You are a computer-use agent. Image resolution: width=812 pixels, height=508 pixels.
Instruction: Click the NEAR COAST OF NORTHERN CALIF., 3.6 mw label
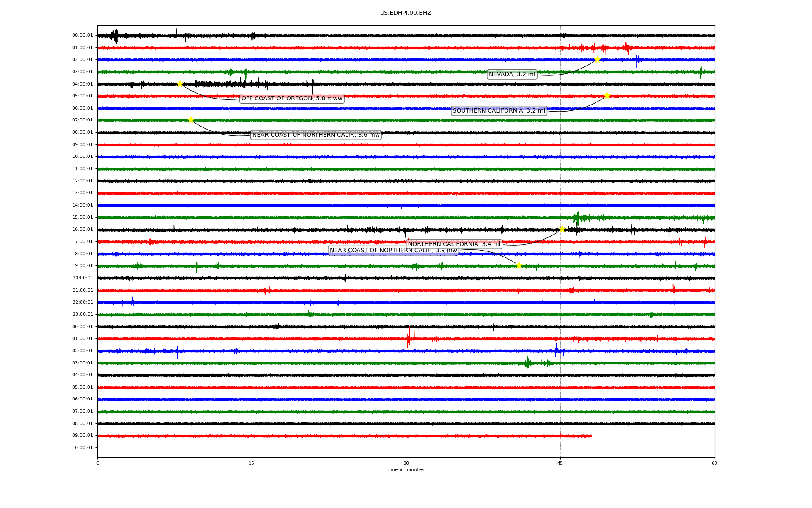coord(316,135)
